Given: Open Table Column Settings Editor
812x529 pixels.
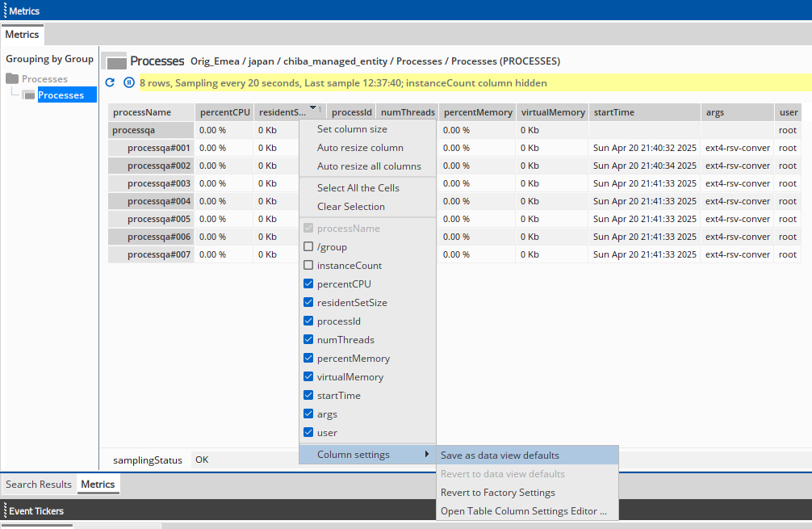Looking at the screenshot, I should coord(523,511).
